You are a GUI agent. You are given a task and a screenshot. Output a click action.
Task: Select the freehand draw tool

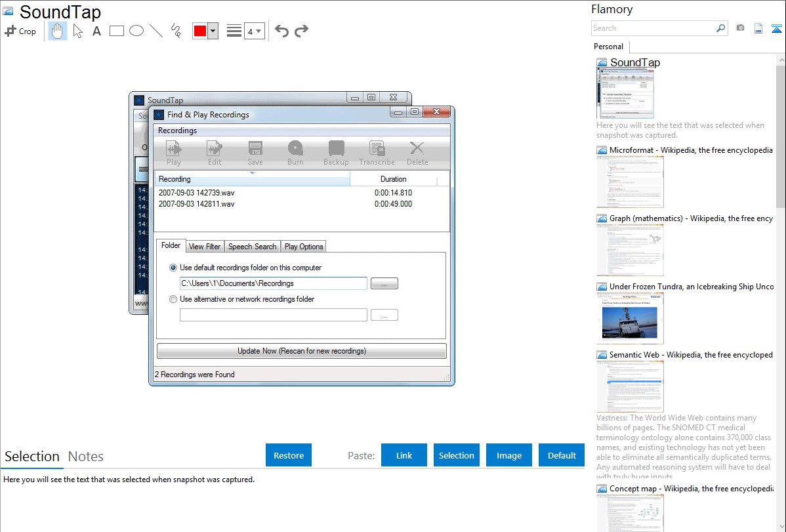(x=176, y=31)
